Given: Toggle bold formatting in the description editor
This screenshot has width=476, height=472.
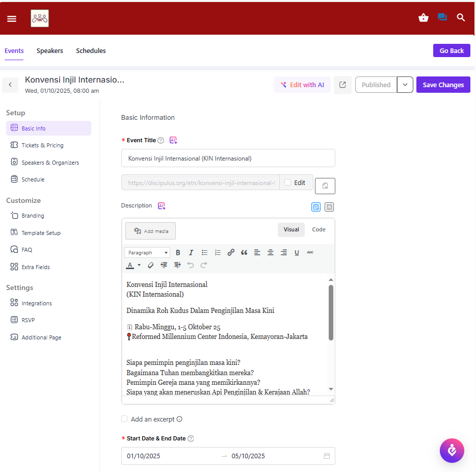Looking at the screenshot, I should (x=178, y=252).
